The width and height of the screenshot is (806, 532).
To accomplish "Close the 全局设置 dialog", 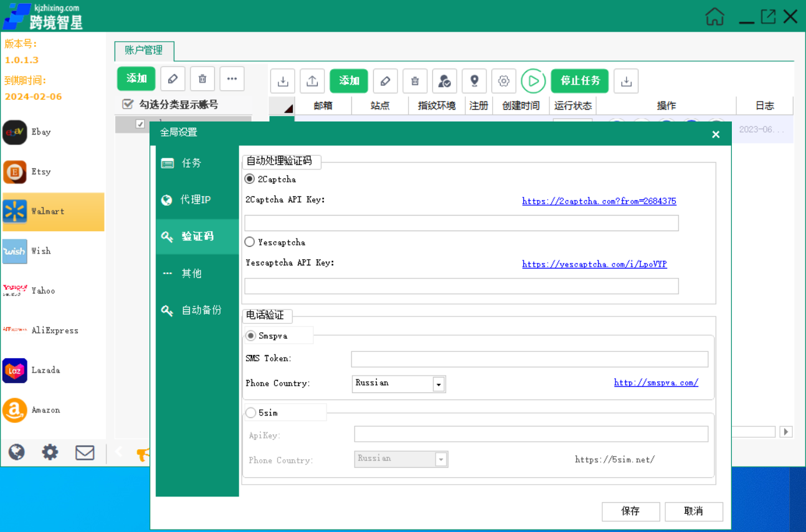I will click(716, 135).
